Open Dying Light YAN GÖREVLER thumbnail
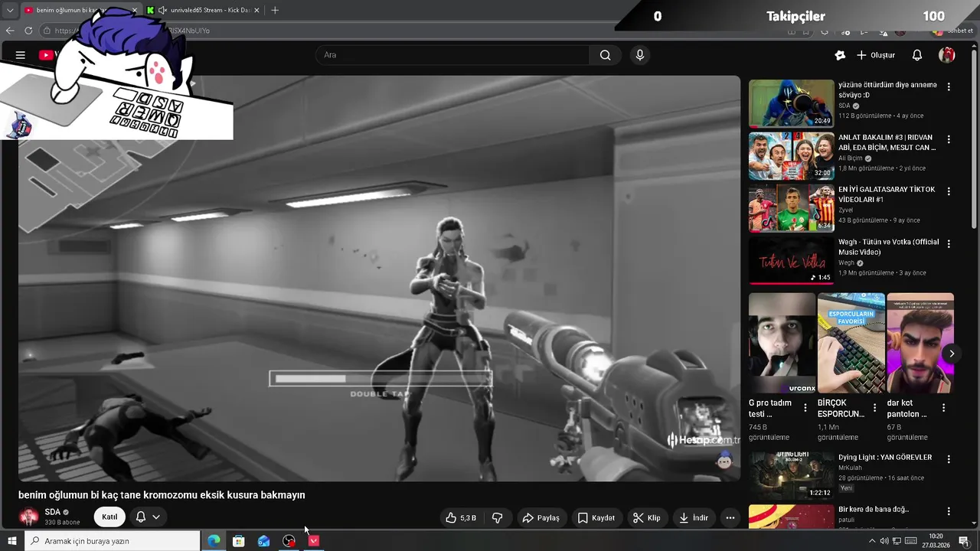 pyautogui.click(x=791, y=475)
